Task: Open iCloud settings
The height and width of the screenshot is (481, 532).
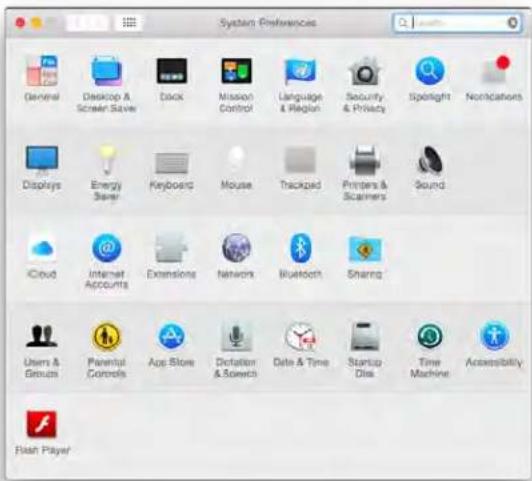Action: [x=42, y=248]
